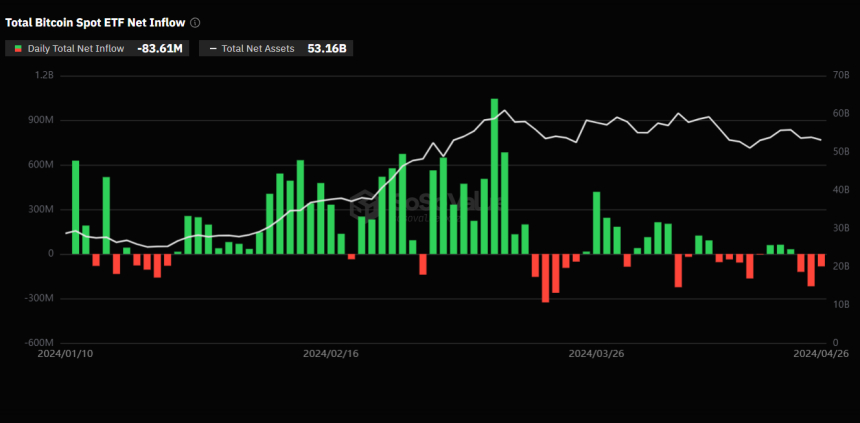The height and width of the screenshot is (423, 860).
Task: Click the green-red Daily Net Inflow legend icon
Action: pos(18,48)
